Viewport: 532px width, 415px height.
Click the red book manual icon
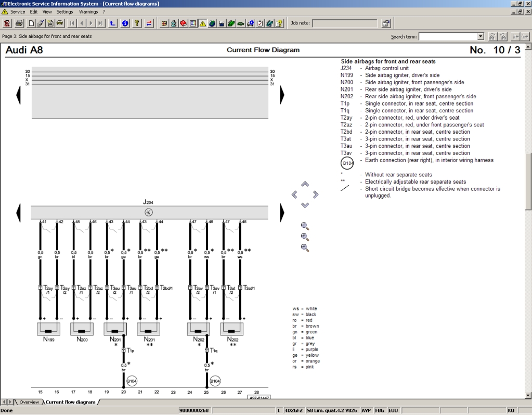(183, 23)
